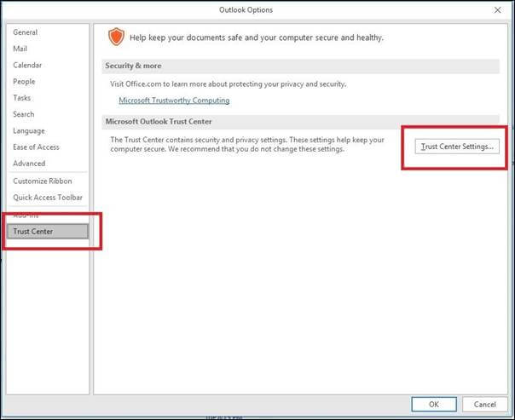515x420 pixels.
Task: Click the Outlook Options title text
Action: pyautogui.click(x=246, y=10)
